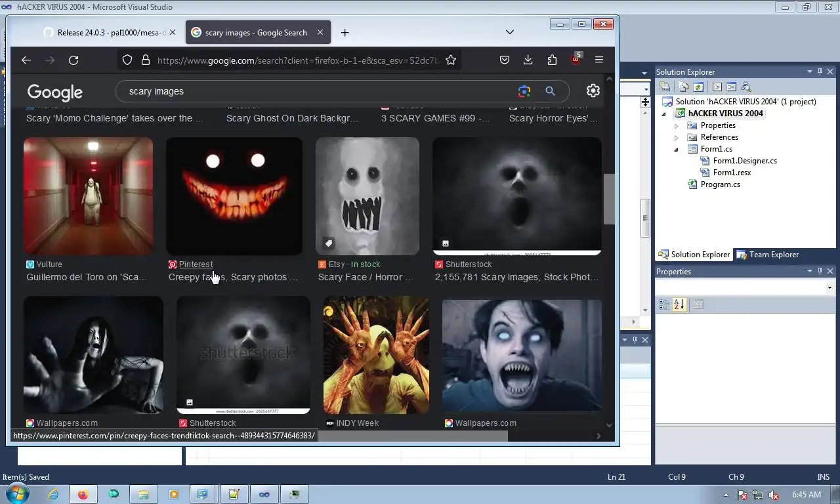This screenshot has width=840, height=504.
Task: Open the Visual Studio editor member dropdown arrow
Action: point(646,89)
